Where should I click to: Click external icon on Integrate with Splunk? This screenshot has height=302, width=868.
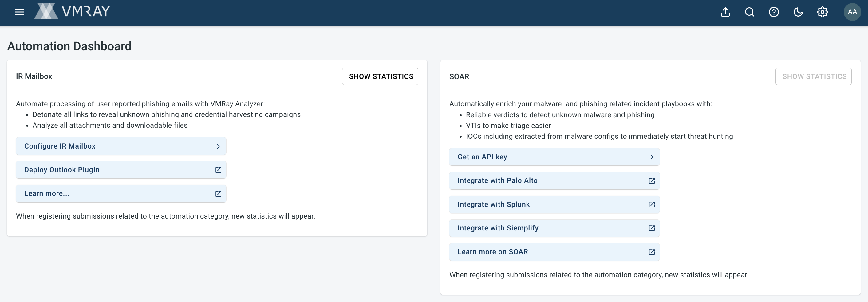point(651,204)
